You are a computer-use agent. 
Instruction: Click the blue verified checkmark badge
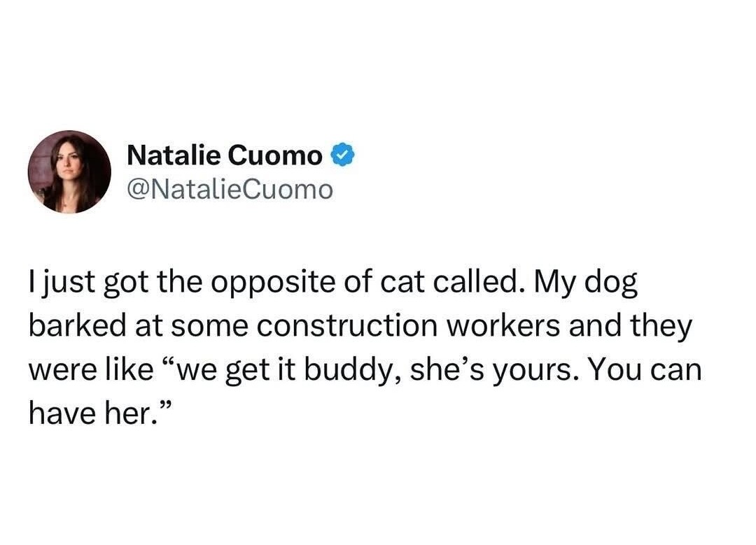coord(344,155)
